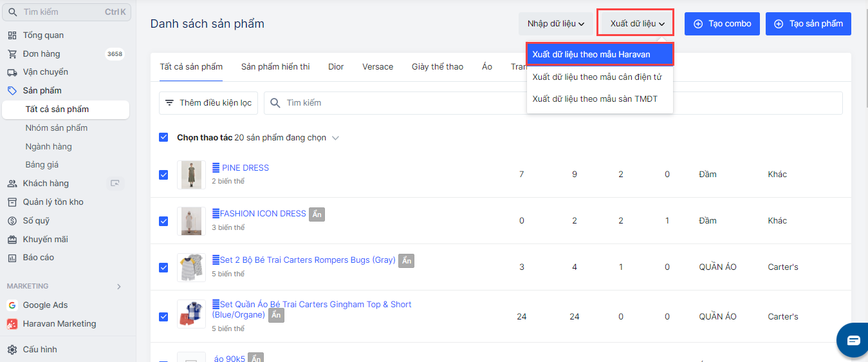Click the Khách hàng people icon

[12, 184]
